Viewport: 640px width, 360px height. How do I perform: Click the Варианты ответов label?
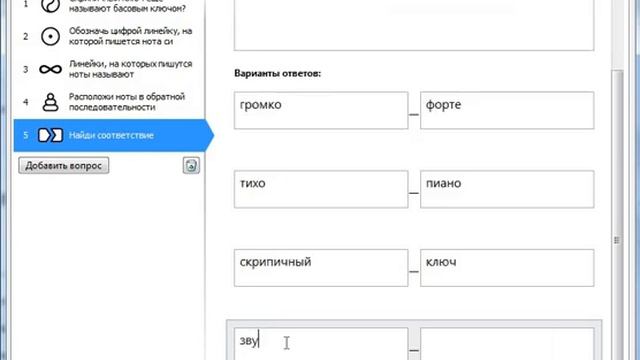point(278,73)
